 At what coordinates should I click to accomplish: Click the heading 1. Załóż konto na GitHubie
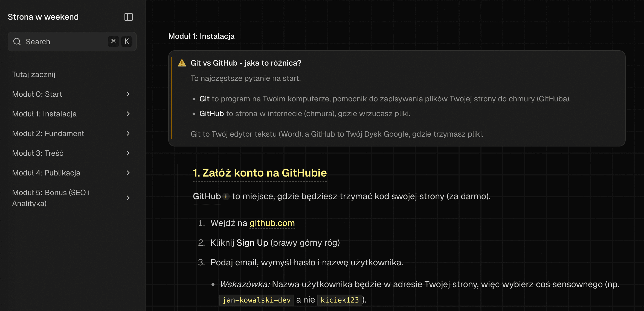[259, 173]
